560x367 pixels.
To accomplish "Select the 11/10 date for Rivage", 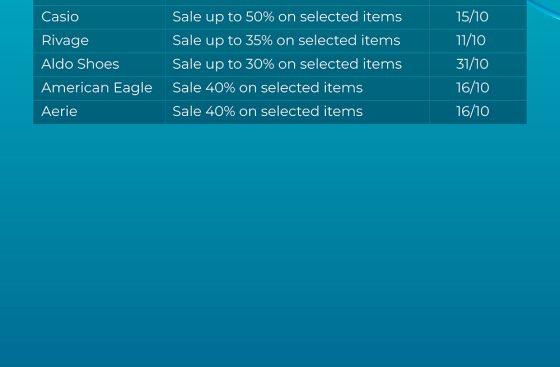I will 471,40.
